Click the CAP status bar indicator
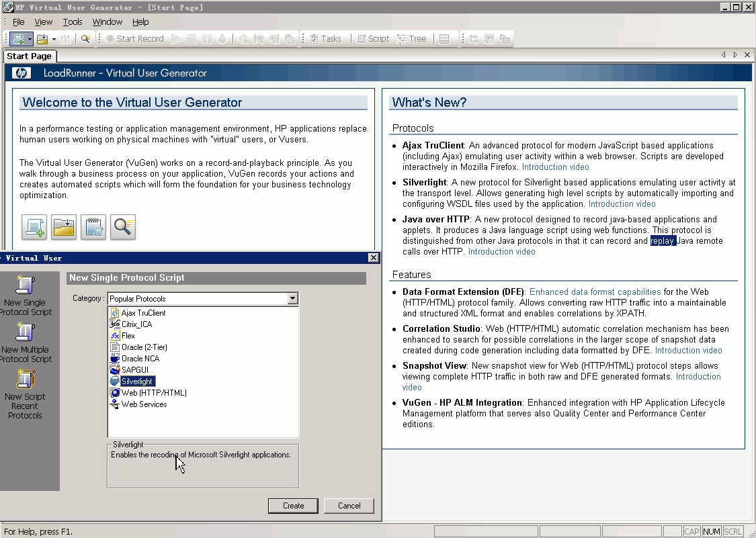 pyautogui.click(x=692, y=532)
